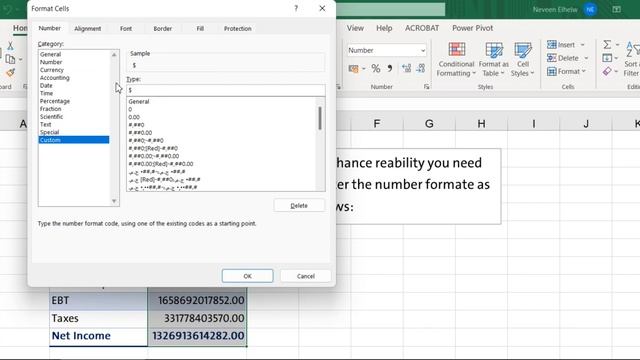The width and height of the screenshot is (640, 360).
Task: Close the Format Cells dialog
Action: point(322,8)
